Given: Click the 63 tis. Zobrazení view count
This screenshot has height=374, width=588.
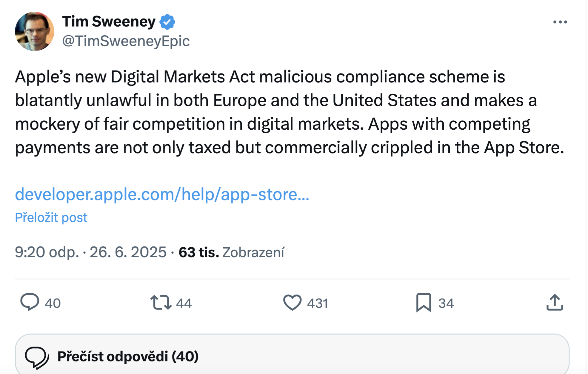Looking at the screenshot, I should pos(231,252).
